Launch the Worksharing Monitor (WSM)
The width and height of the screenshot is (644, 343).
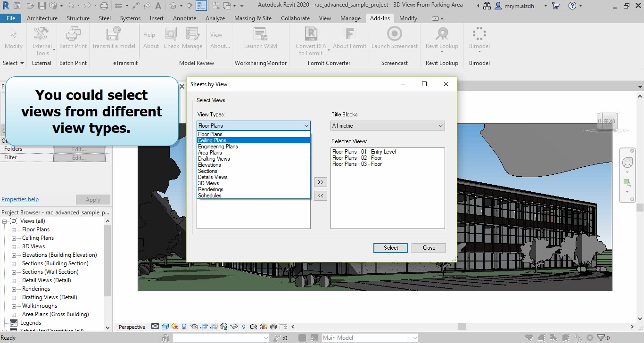tap(260, 34)
